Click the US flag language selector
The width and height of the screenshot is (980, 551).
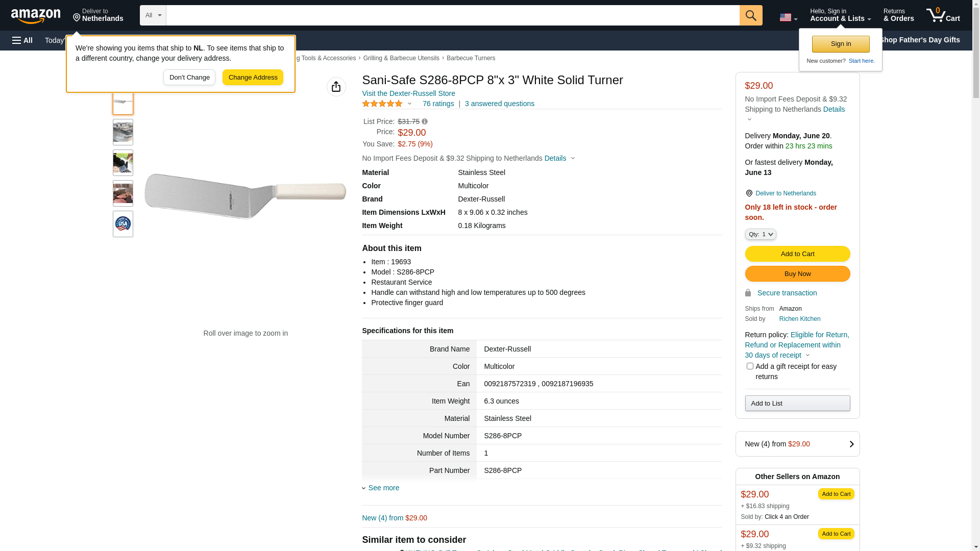[x=788, y=17]
